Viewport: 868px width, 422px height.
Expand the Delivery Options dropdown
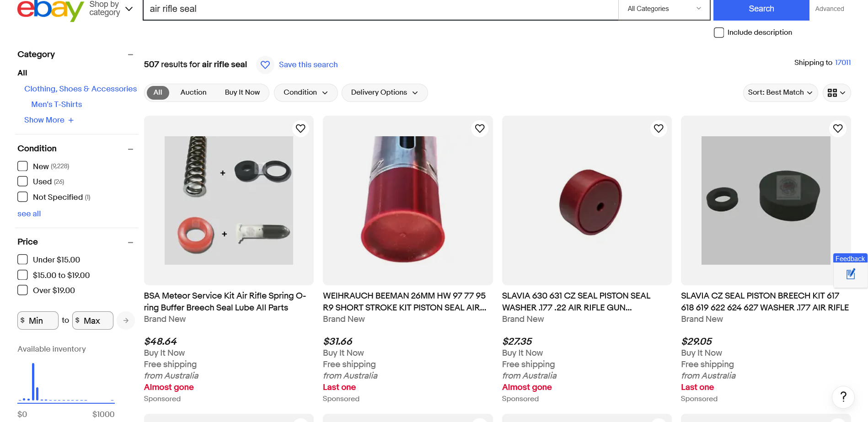pos(385,93)
